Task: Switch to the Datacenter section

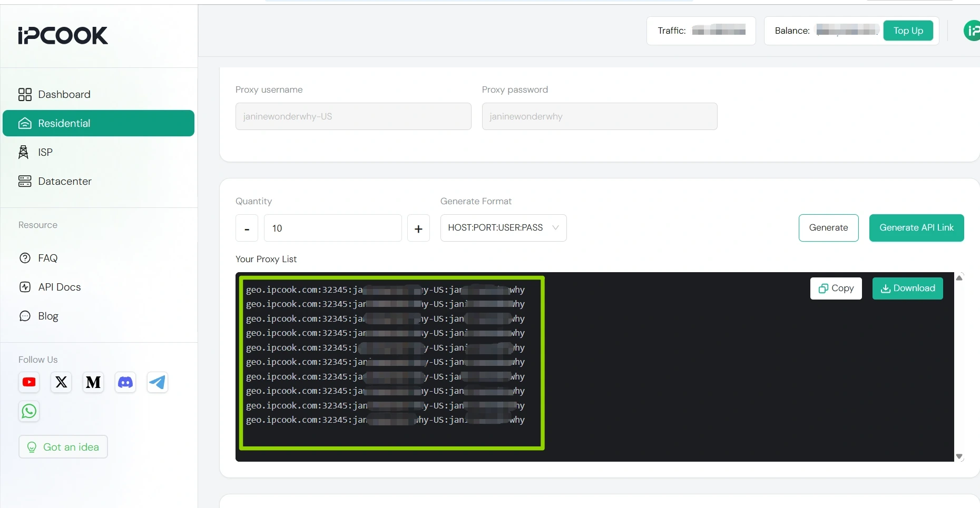Action: (x=64, y=181)
